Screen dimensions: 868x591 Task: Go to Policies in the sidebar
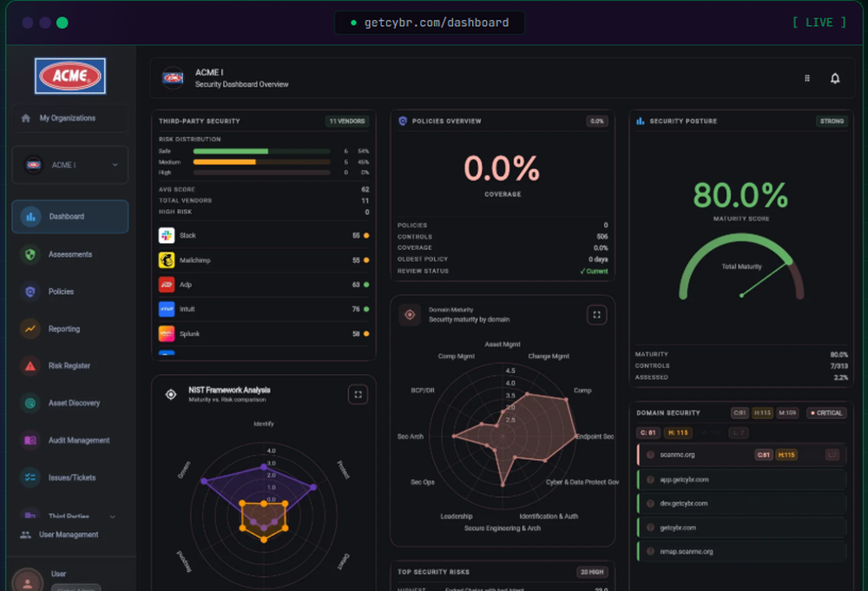pyautogui.click(x=69, y=292)
